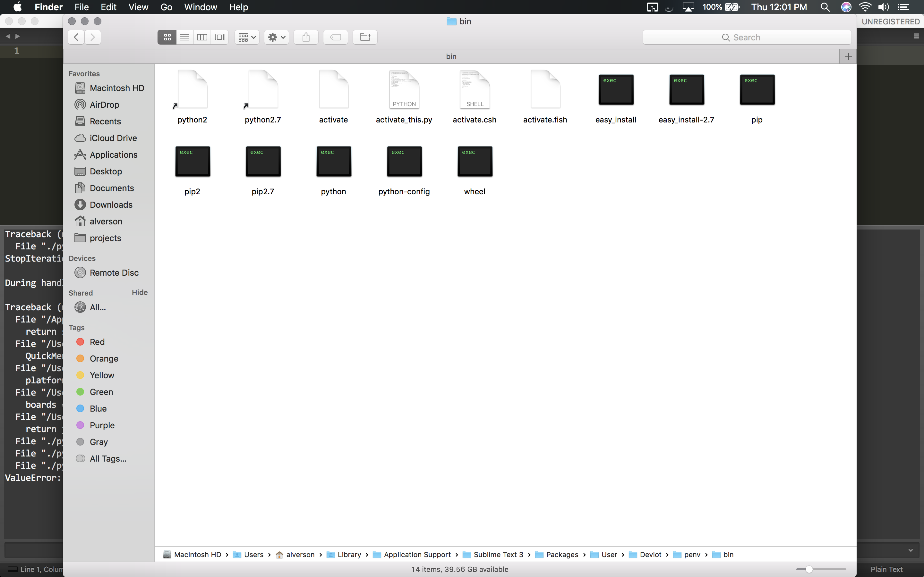
Task: Open All Tags in the sidebar
Action: pos(108,458)
